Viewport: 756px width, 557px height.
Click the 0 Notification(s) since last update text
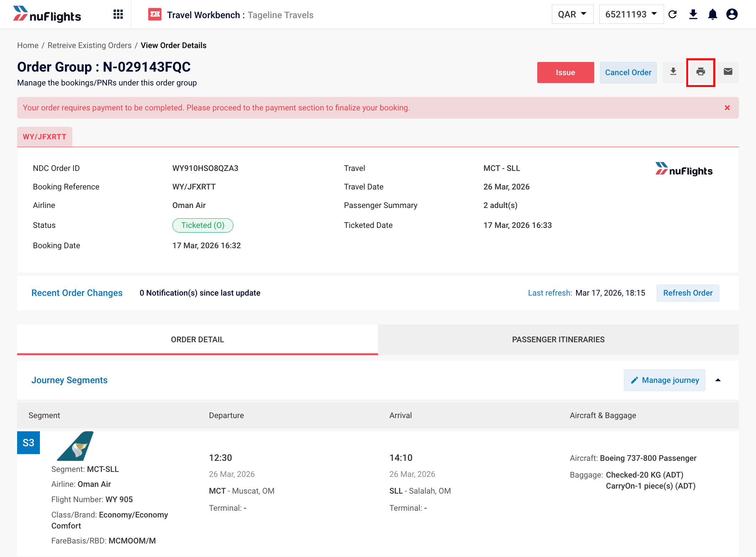pos(200,293)
